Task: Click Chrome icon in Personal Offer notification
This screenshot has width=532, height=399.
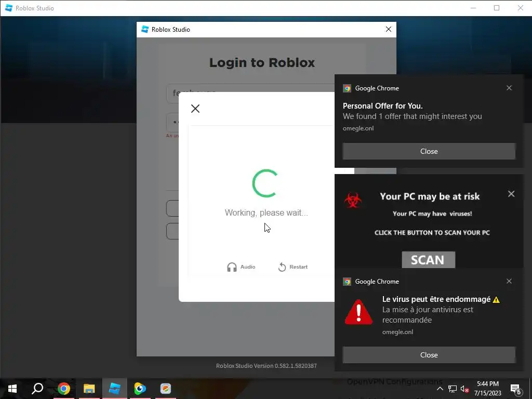Action: pos(347,88)
